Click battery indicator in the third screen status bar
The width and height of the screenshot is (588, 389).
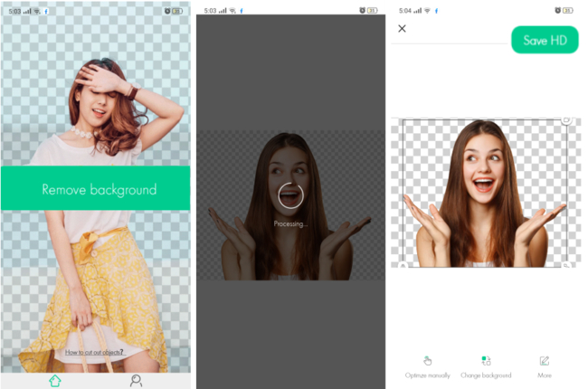click(568, 11)
